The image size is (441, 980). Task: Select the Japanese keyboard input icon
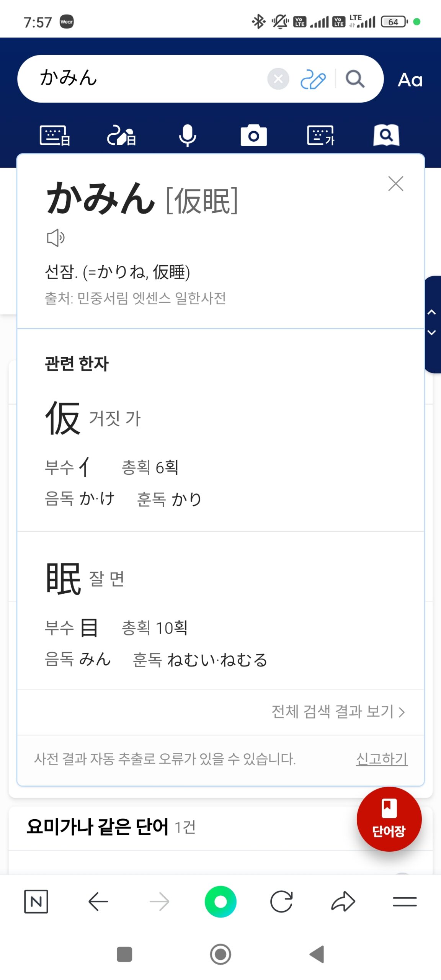coord(55,136)
